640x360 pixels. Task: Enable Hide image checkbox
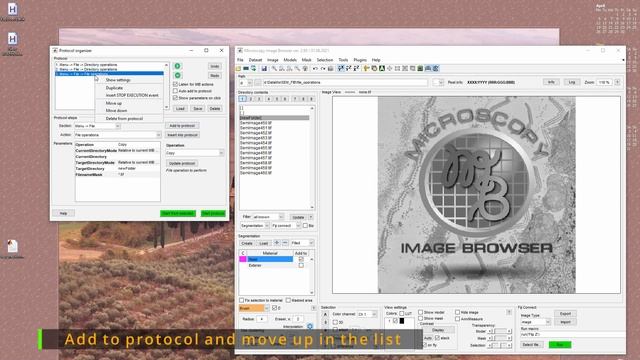[x=457, y=312]
